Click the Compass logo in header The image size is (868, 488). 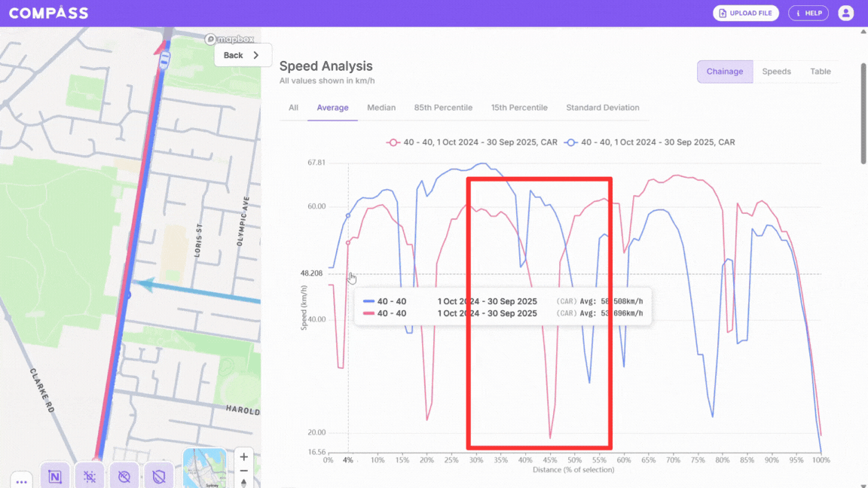coord(48,13)
